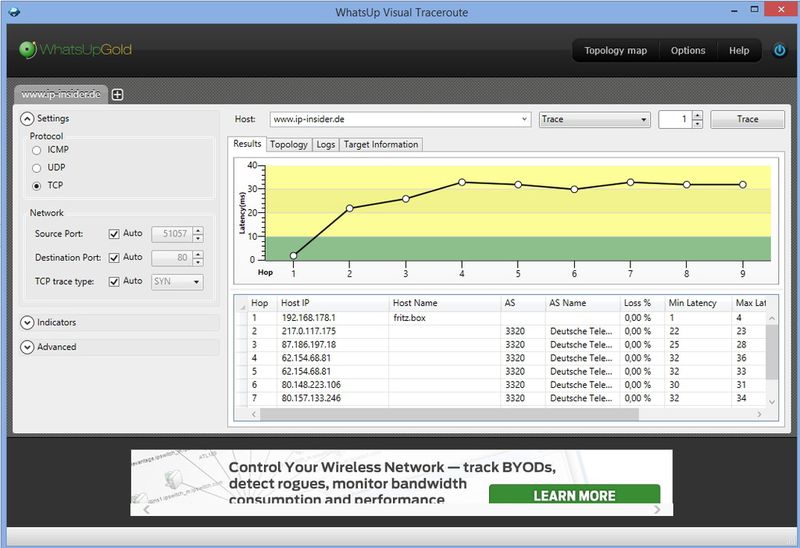The width and height of the screenshot is (800, 548).
Task: Click the Trace button
Action: [x=747, y=119]
